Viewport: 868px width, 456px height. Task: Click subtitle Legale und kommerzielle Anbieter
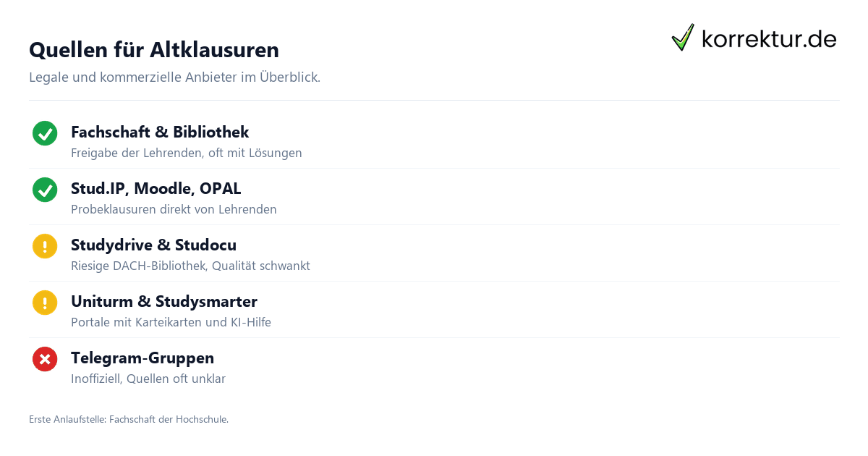pyautogui.click(x=174, y=77)
